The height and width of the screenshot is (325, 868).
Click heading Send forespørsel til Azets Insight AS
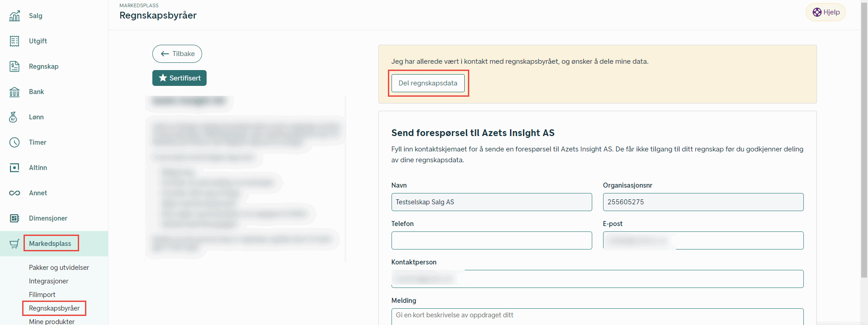(x=473, y=133)
